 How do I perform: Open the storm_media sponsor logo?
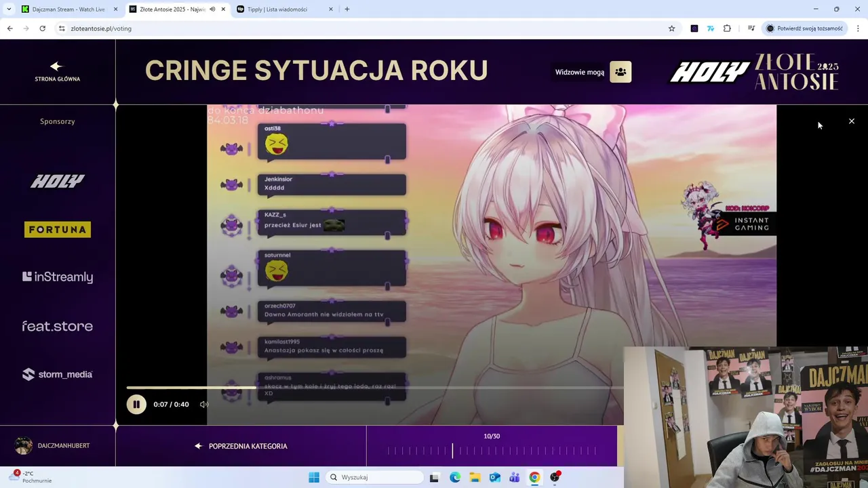click(58, 374)
